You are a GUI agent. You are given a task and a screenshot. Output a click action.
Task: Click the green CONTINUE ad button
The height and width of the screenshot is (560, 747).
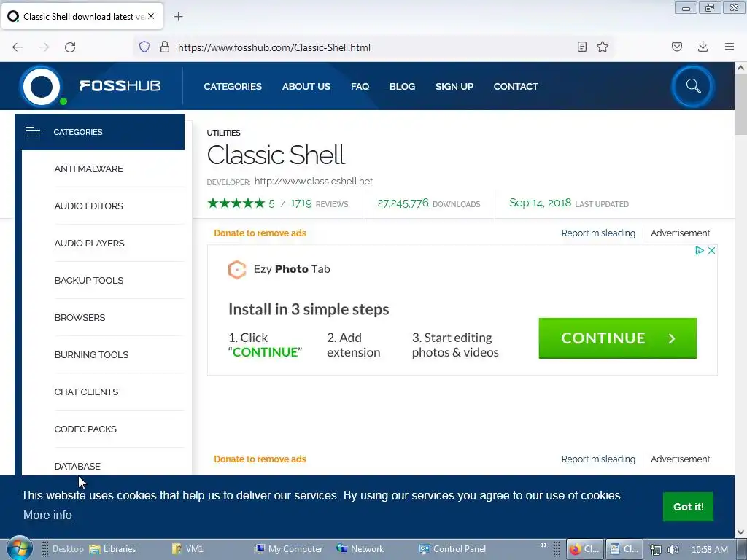click(x=617, y=338)
